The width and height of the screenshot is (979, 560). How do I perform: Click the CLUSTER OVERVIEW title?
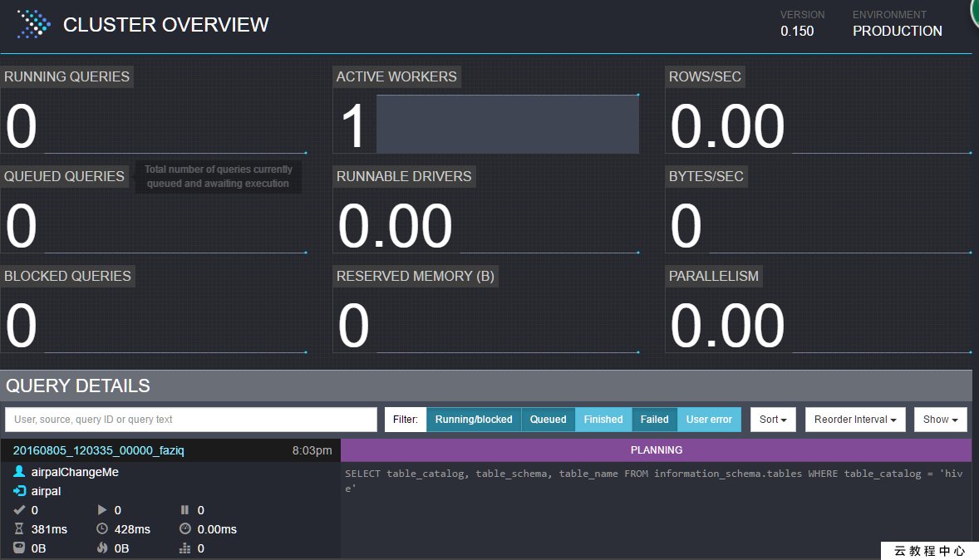coord(166,24)
